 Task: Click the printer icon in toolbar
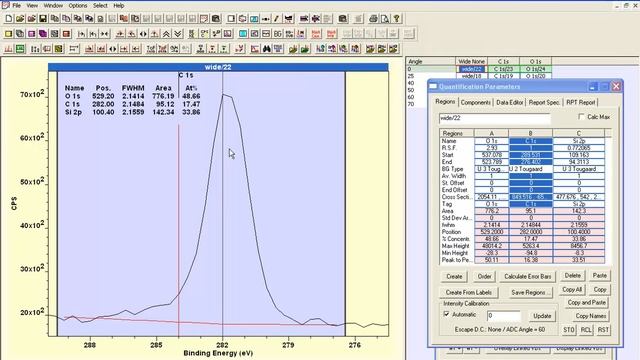[x=373, y=19]
